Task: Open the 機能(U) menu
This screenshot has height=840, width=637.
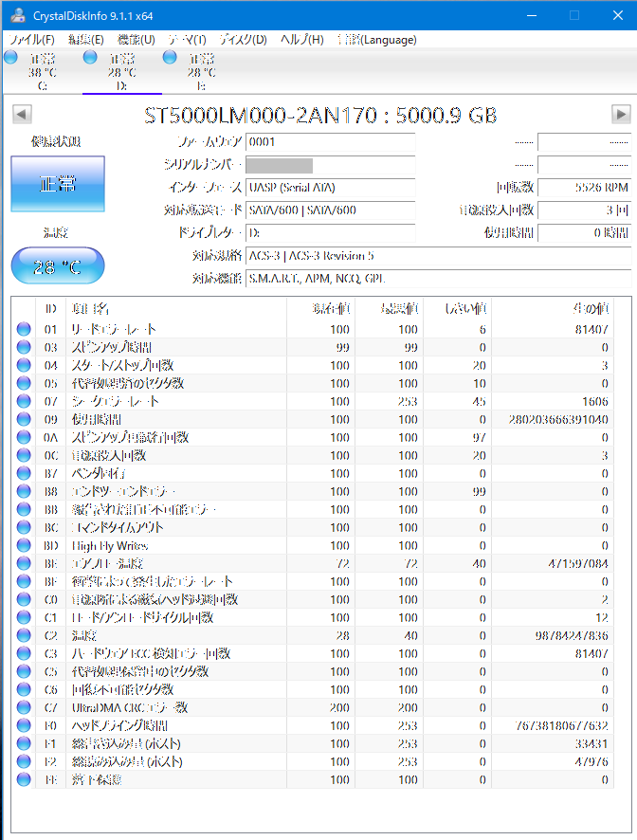Action: point(136,40)
